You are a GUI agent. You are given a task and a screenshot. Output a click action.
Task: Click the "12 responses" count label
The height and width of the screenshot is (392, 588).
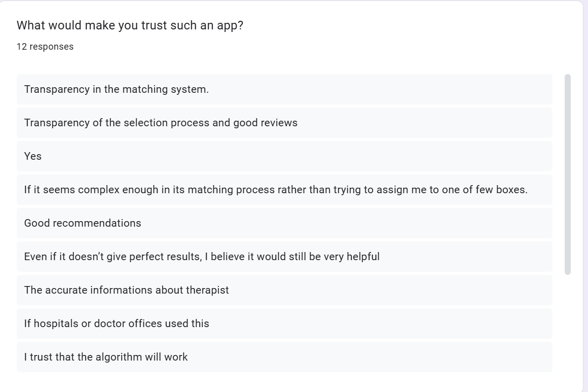[45, 47]
